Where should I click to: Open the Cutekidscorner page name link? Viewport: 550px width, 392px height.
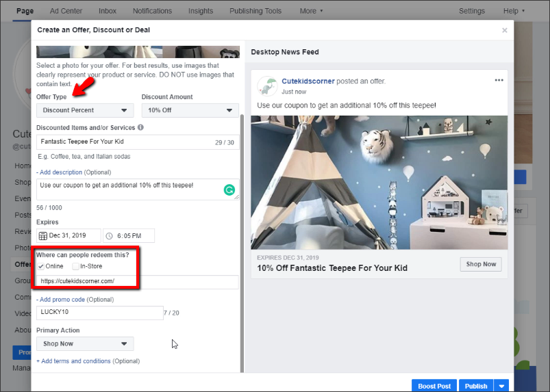click(x=308, y=81)
